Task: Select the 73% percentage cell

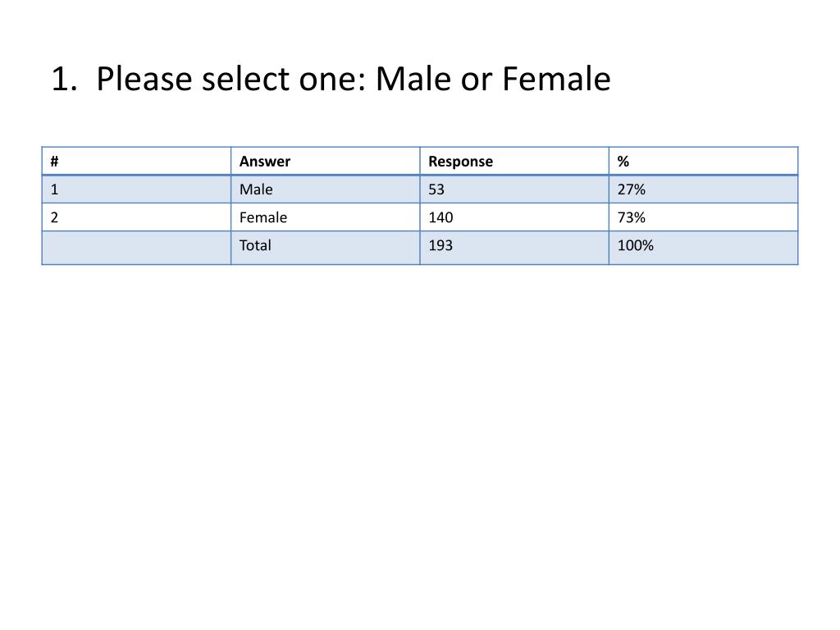Action: coord(703,217)
